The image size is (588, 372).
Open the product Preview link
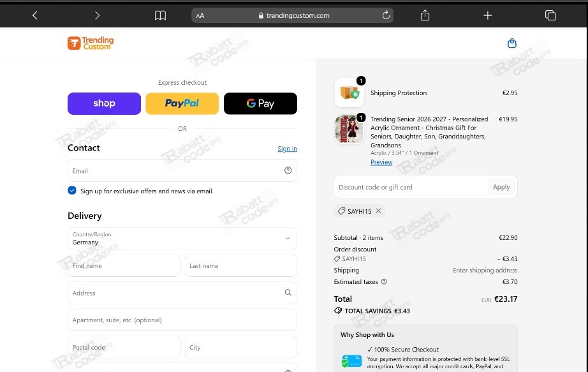[381, 162]
